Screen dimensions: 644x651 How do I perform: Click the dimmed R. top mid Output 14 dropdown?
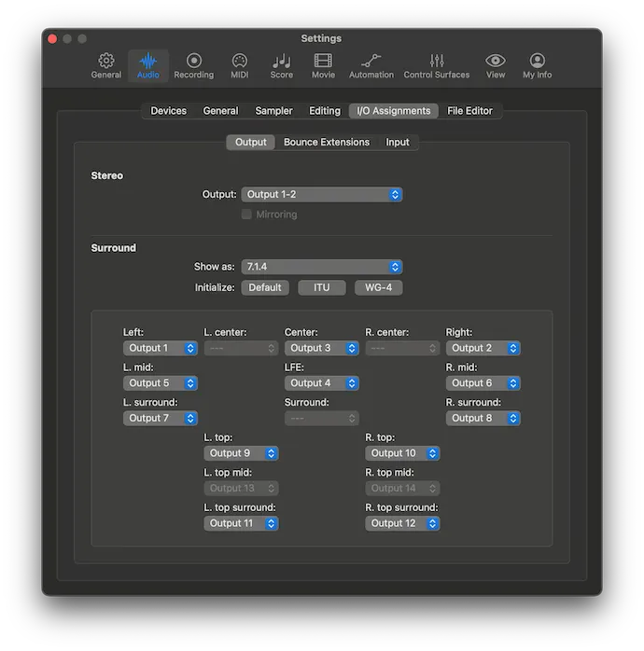402,489
